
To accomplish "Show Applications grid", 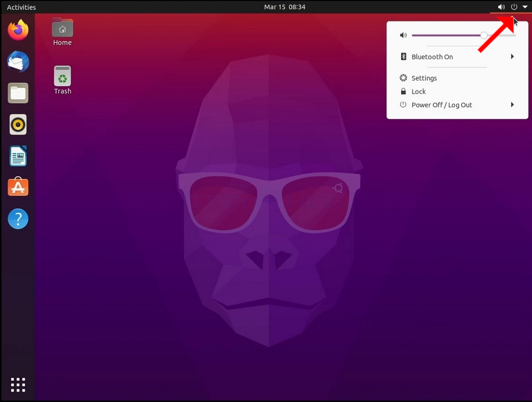I will coord(18,385).
